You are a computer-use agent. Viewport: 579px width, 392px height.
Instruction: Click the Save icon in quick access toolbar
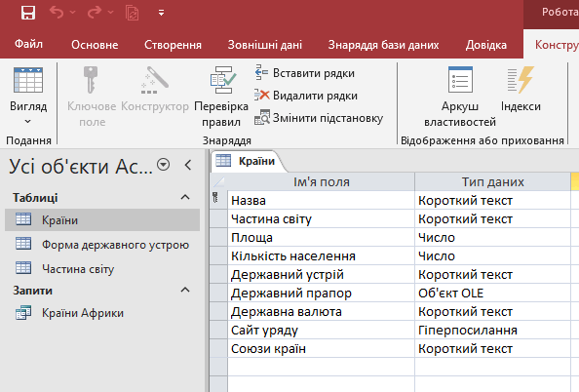click(28, 13)
